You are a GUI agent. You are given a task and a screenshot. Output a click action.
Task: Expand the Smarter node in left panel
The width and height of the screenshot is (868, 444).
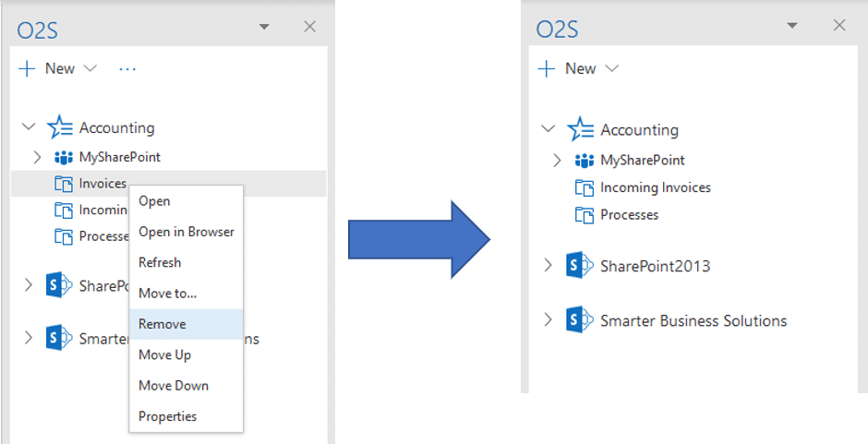coord(29,338)
